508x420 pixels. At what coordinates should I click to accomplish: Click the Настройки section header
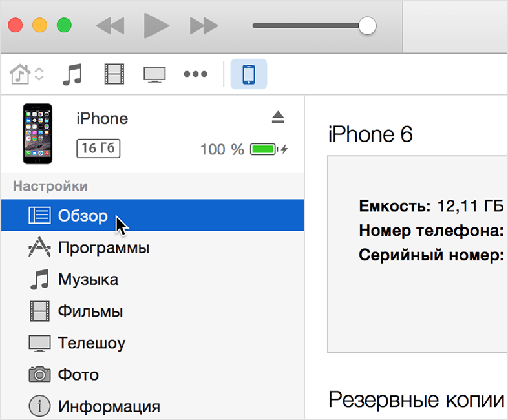point(50,186)
